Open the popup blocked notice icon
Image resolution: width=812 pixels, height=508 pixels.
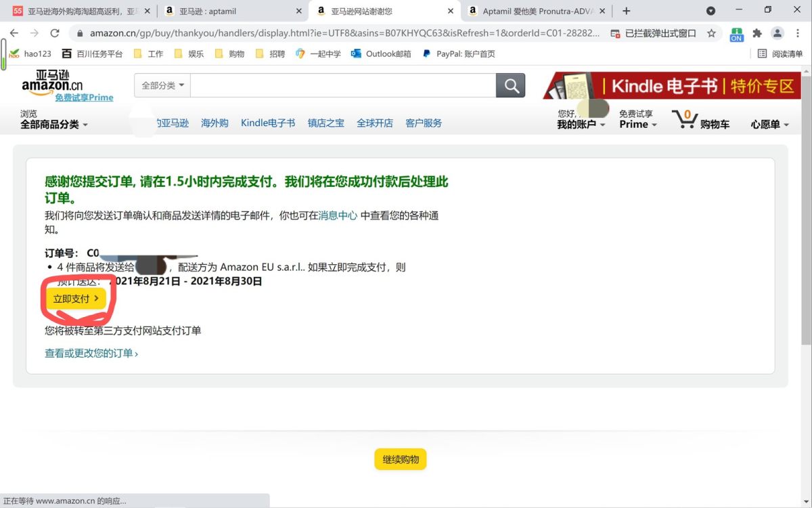pyautogui.click(x=614, y=33)
